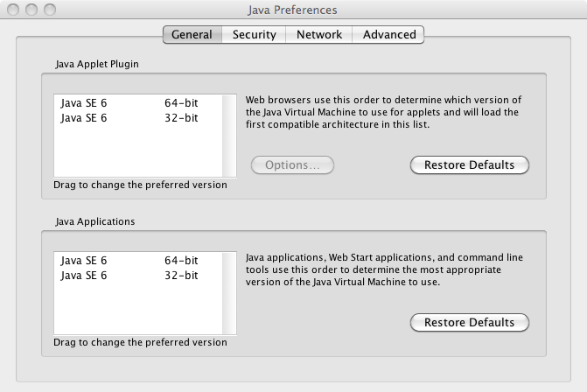Click drag hint under Applet Plugin list
Viewport: 587px width, 392px height.
140,185
